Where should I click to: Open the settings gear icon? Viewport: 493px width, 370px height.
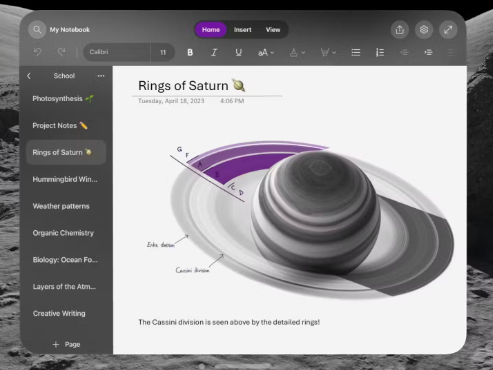click(x=424, y=30)
